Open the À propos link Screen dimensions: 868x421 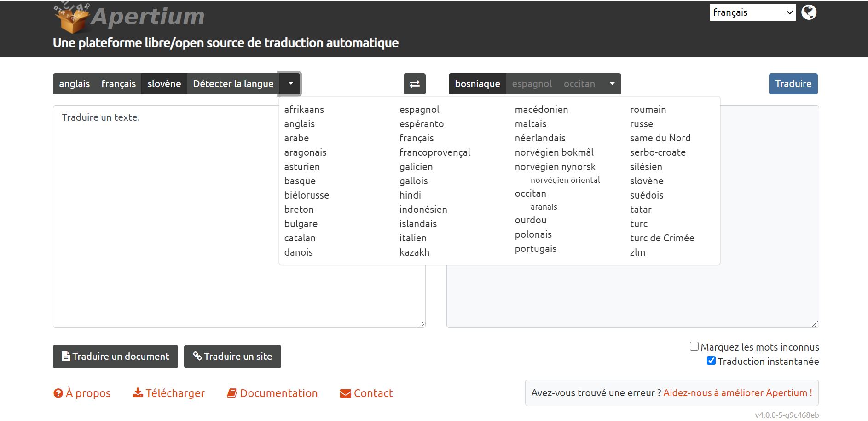pyautogui.click(x=82, y=393)
